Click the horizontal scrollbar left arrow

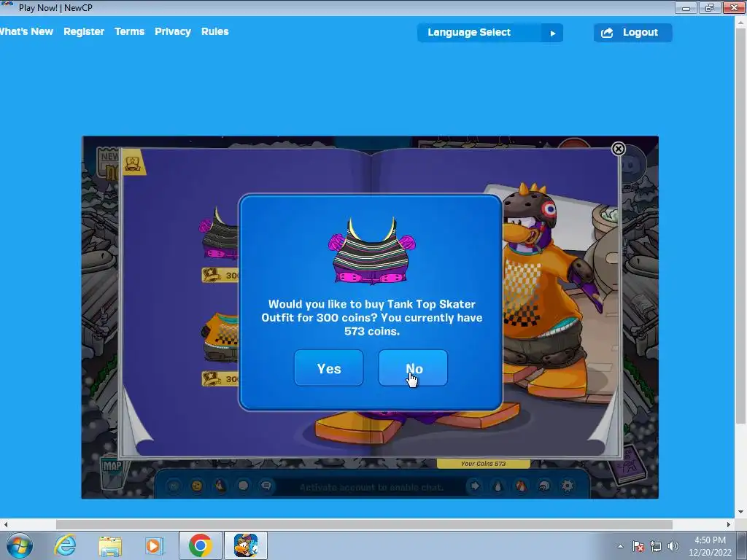(6, 524)
